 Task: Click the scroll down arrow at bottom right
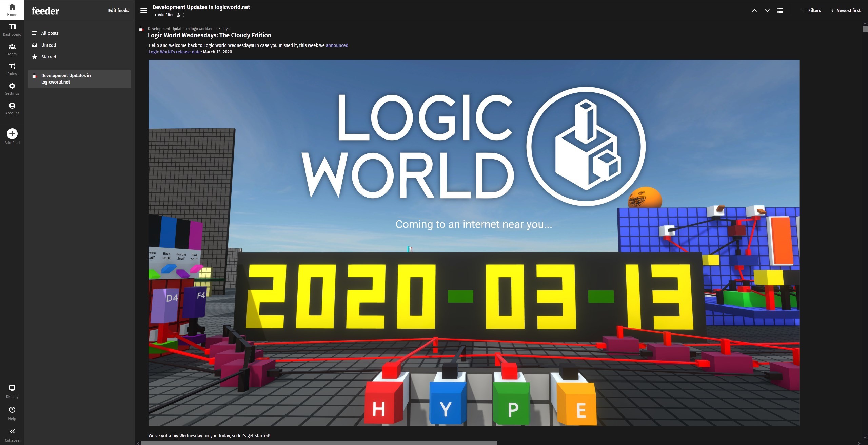click(x=865, y=438)
